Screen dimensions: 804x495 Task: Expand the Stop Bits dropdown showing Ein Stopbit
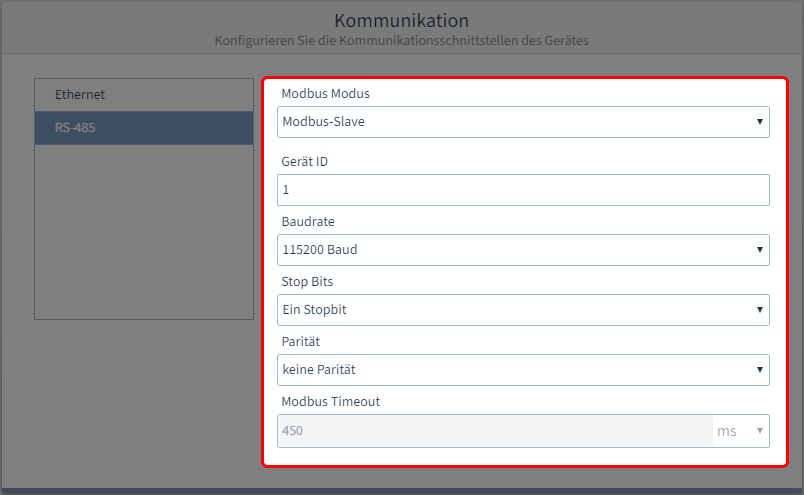[x=523, y=310]
